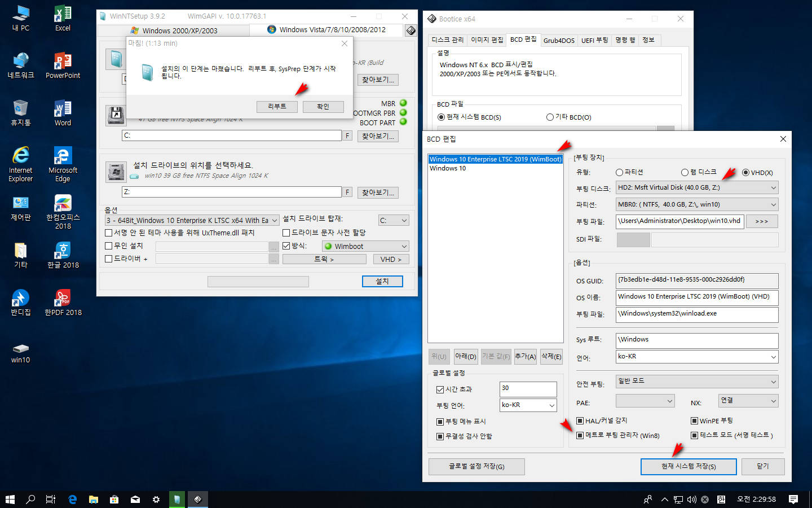Viewport: 812px width, 508px height.
Task: Toggle 부팅 메뉴 표시 checkbox
Action: click(461, 422)
